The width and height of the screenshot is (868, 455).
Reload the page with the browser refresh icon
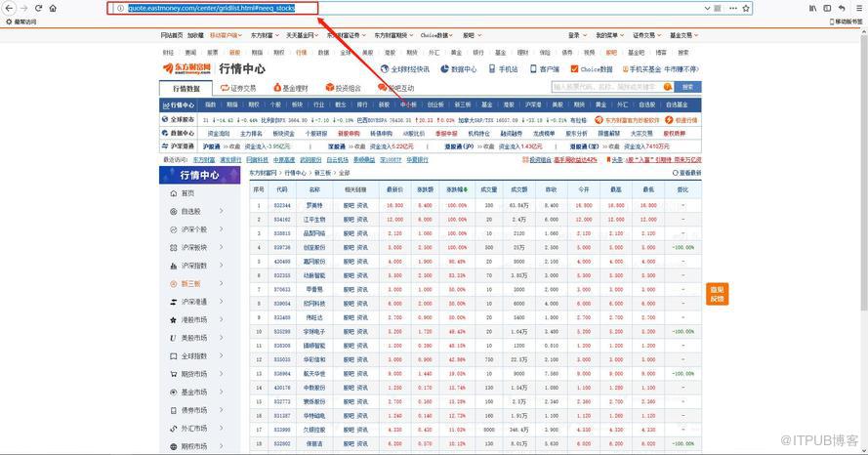point(38,9)
